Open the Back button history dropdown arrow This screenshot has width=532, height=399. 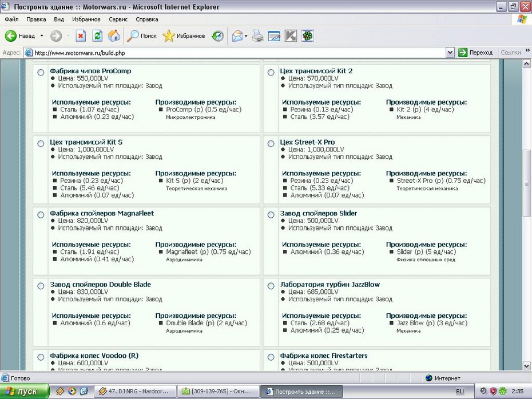pos(42,35)
